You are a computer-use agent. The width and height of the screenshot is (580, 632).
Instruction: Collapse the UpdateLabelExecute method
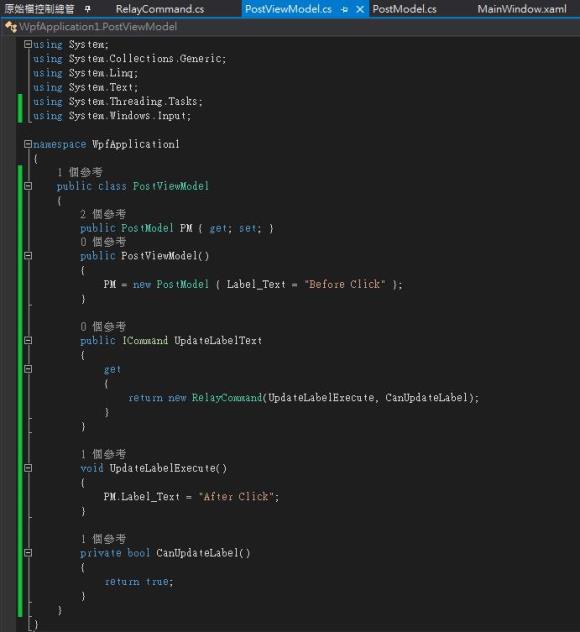(x=28, y=468)
